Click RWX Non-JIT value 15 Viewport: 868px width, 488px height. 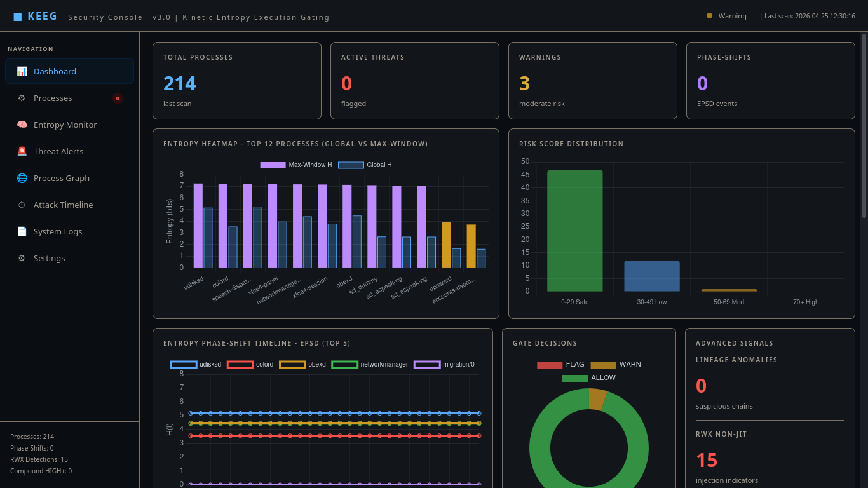coord(707,460)
